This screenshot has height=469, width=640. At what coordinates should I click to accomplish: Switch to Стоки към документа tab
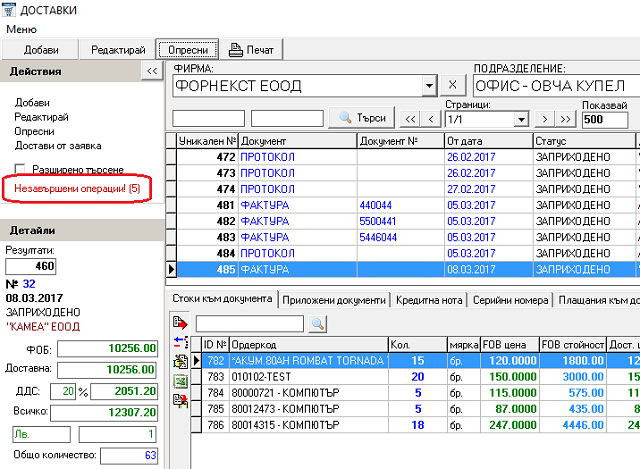(x=222, y=299)
